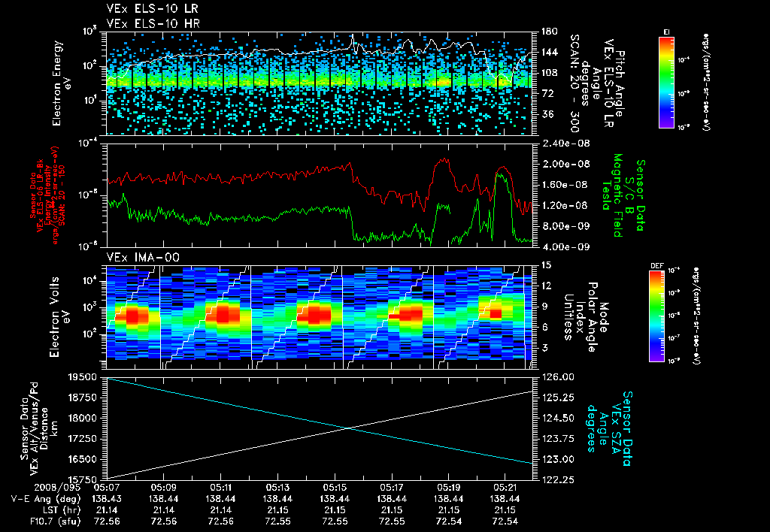Click the 108 pitch angle tick label
Image resolution: width=770 pixels, height=532 pixels.
(x=549, y=73)
